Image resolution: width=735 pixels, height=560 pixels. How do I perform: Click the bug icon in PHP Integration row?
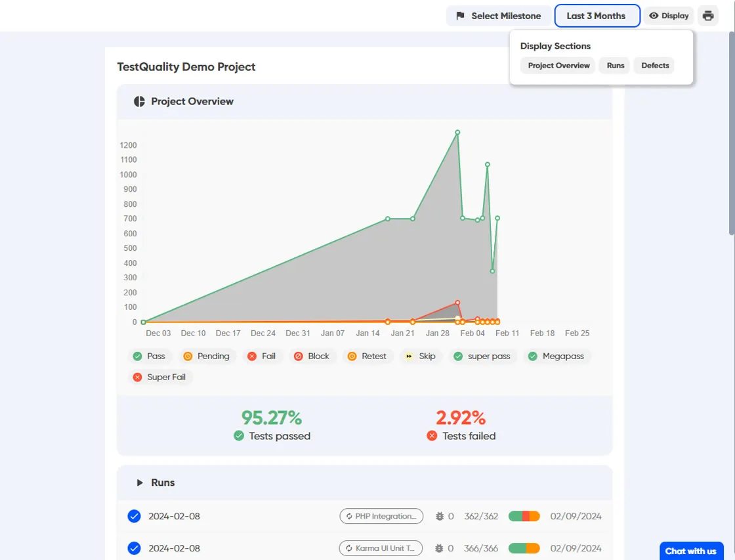439,517
